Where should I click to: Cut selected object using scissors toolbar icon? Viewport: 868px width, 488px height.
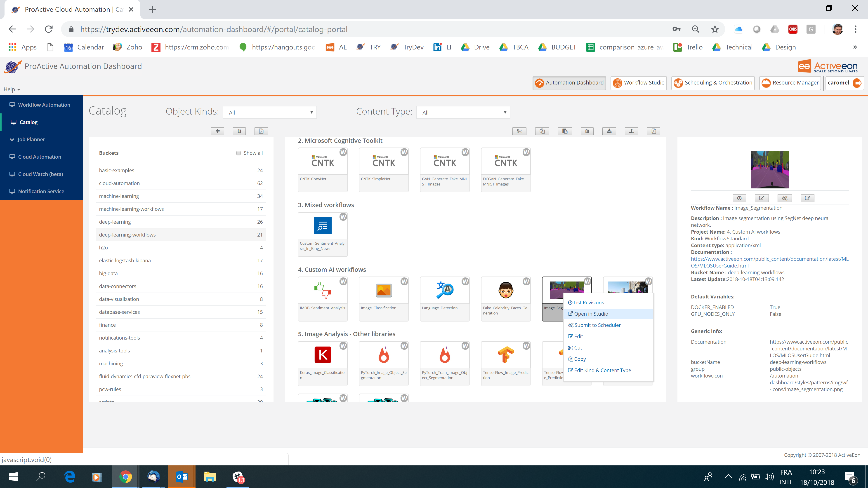(519, 131)
